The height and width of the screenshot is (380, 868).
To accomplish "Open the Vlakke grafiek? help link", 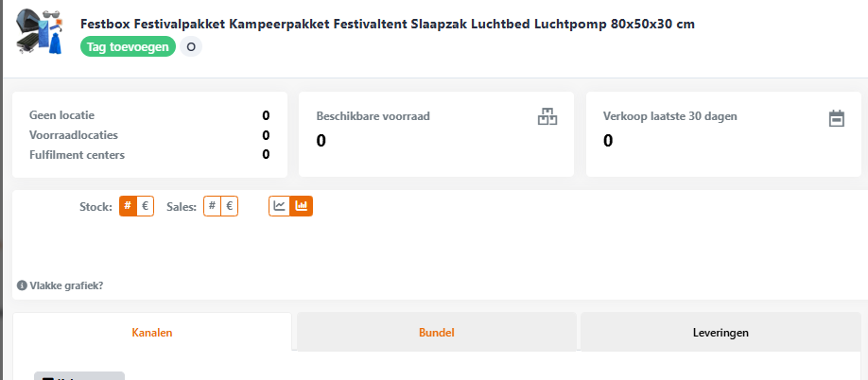I will pos(66,285).
